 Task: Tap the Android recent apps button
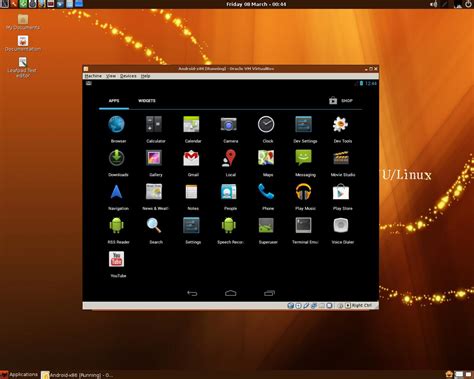269,293
